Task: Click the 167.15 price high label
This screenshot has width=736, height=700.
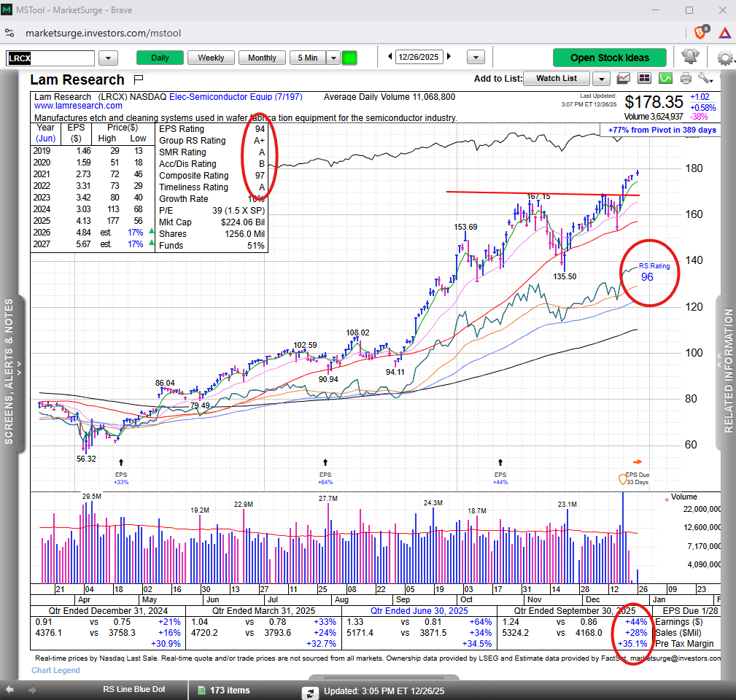Action: [x=538, y=197]
